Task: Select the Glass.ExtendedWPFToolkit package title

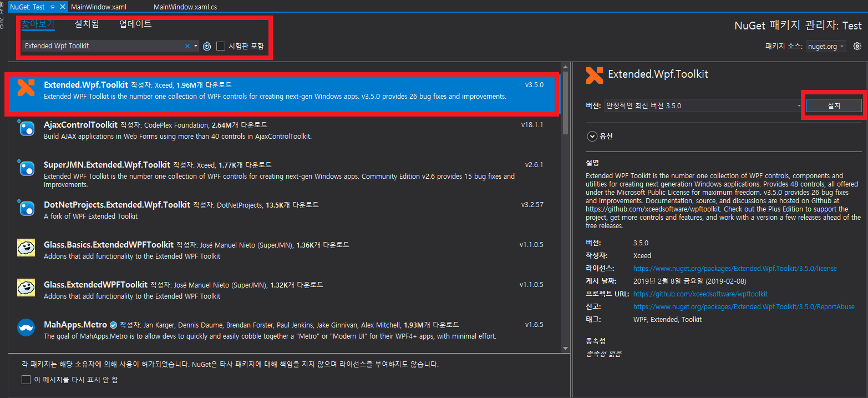Action: pos(96,285)
